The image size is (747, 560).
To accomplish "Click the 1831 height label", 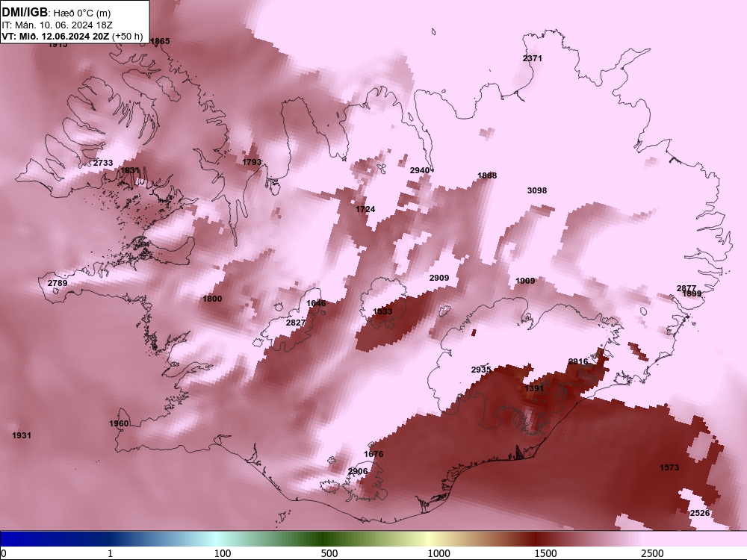I will pos(130,170).
